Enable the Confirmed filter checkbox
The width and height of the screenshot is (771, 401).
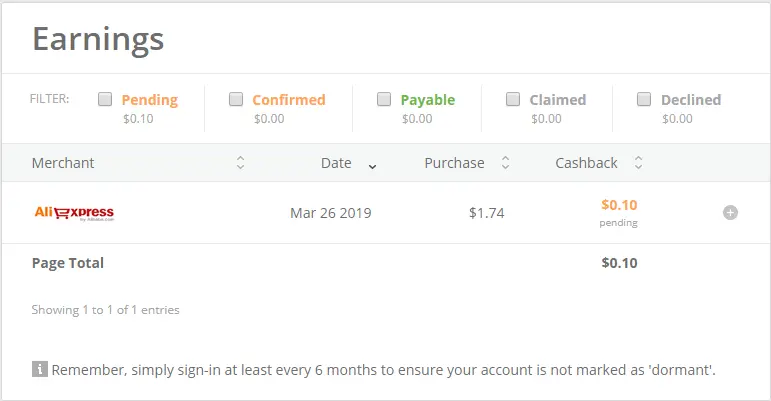point(236,99)
